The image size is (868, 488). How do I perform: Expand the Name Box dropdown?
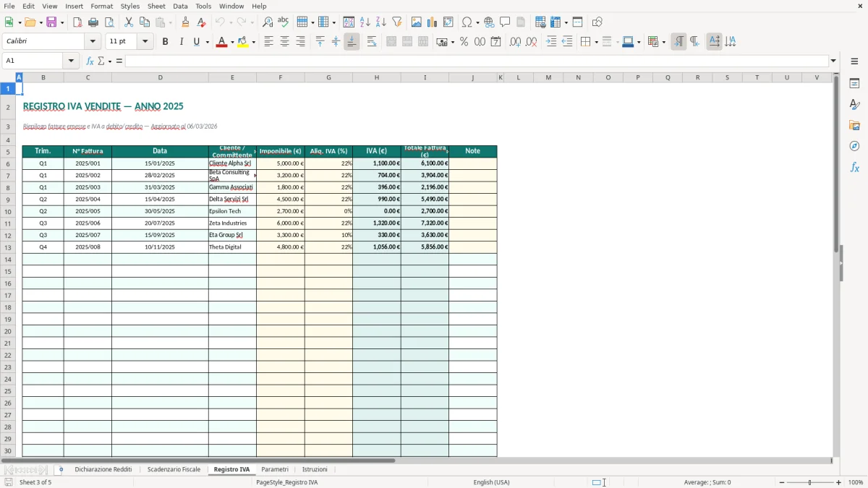coord(72,61)
